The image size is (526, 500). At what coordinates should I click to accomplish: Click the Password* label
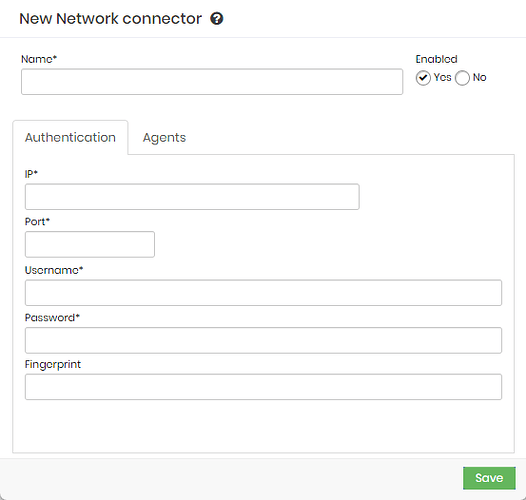52,318
